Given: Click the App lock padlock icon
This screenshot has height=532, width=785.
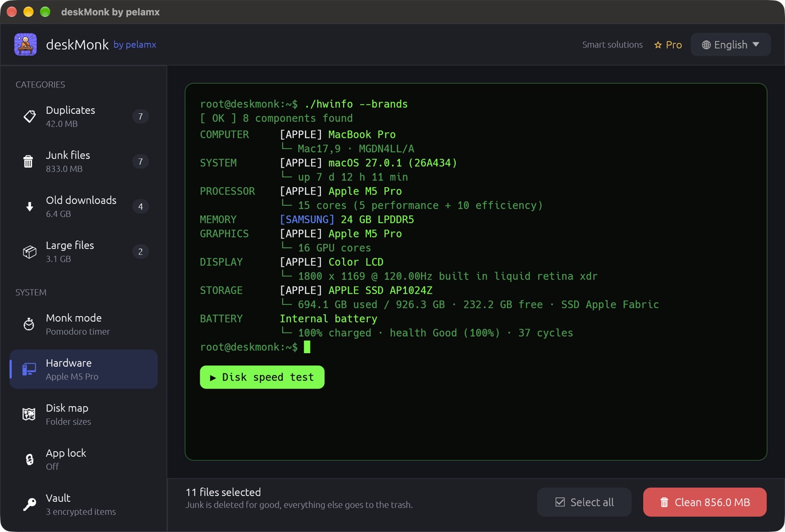Looking at the screenshot, I should (x=29, y=459).
